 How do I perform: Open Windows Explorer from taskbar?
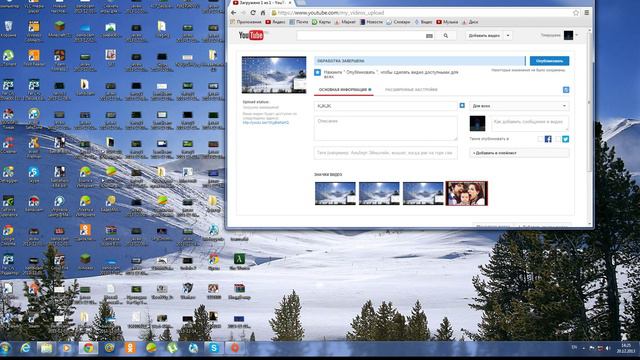pos(46,348)
